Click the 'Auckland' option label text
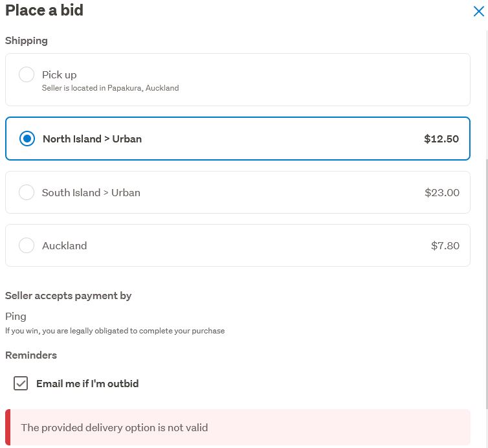This screenshot has width=488, height=448. click(65, 245)
